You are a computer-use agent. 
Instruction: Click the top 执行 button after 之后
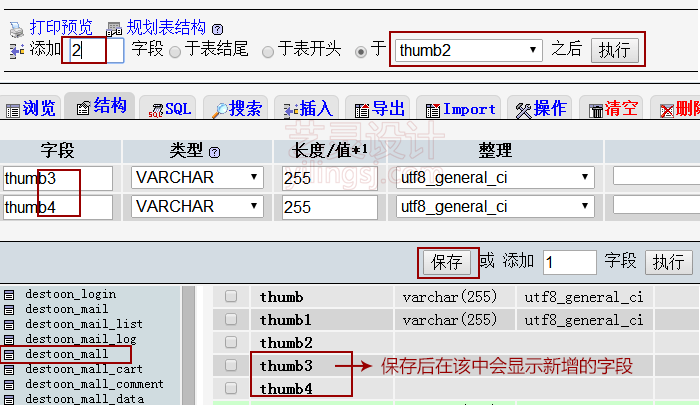pos(615,50)
